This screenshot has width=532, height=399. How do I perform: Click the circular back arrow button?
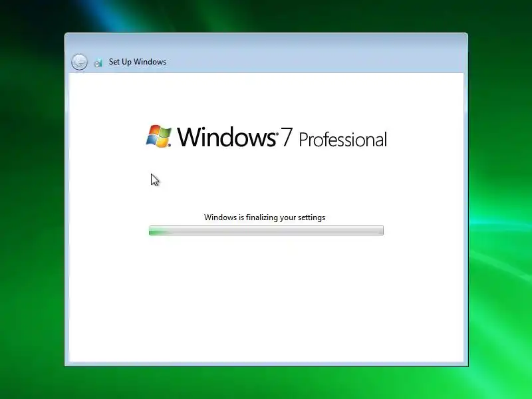click(79, 62)
